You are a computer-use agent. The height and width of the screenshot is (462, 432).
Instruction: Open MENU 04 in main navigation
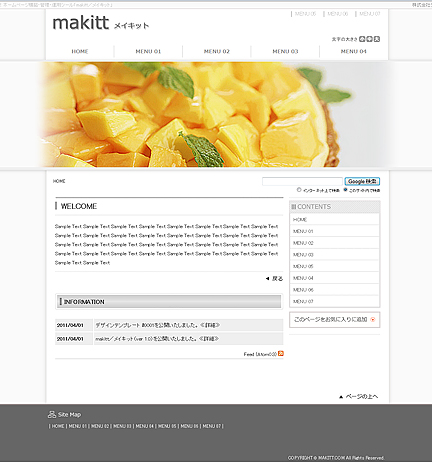click(x=354, y=51)
